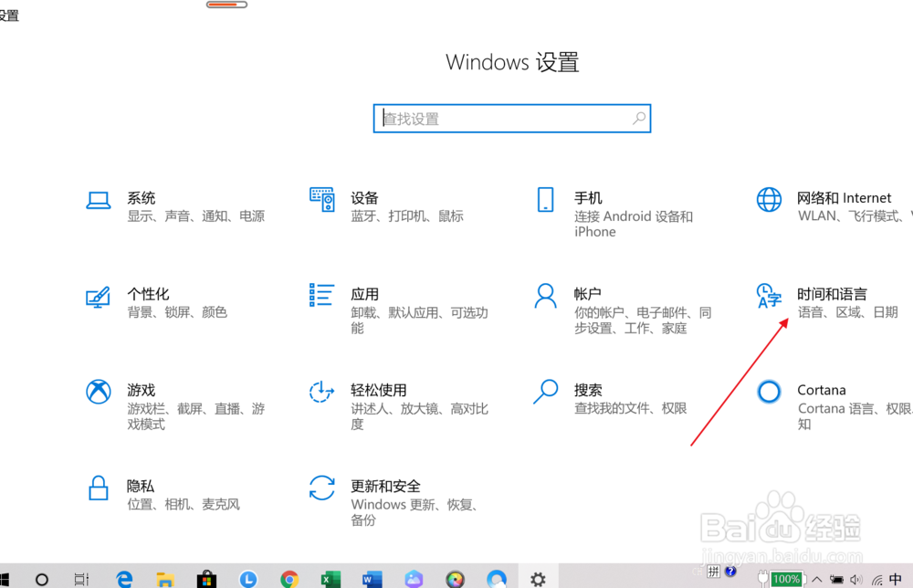Screen dimensions: 913x588
Task: Click the 搜索 heading text
Action: pos(588,390)
